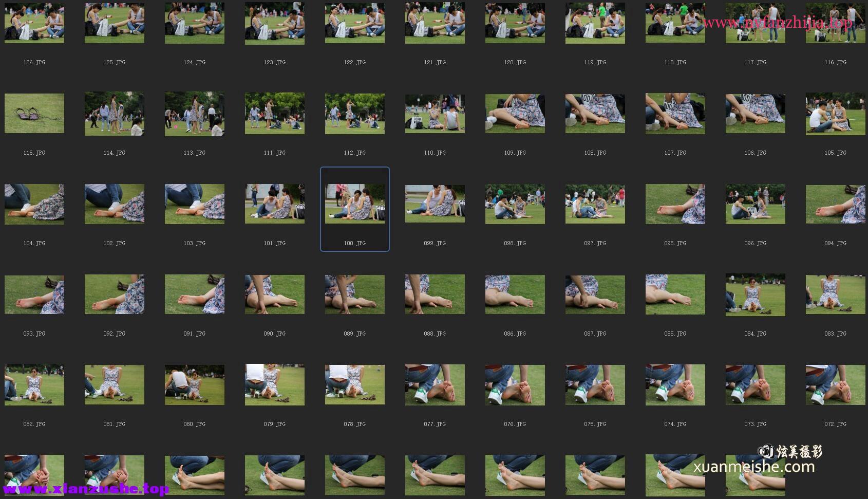Click the file name 083.JPG

pos(836,334)
